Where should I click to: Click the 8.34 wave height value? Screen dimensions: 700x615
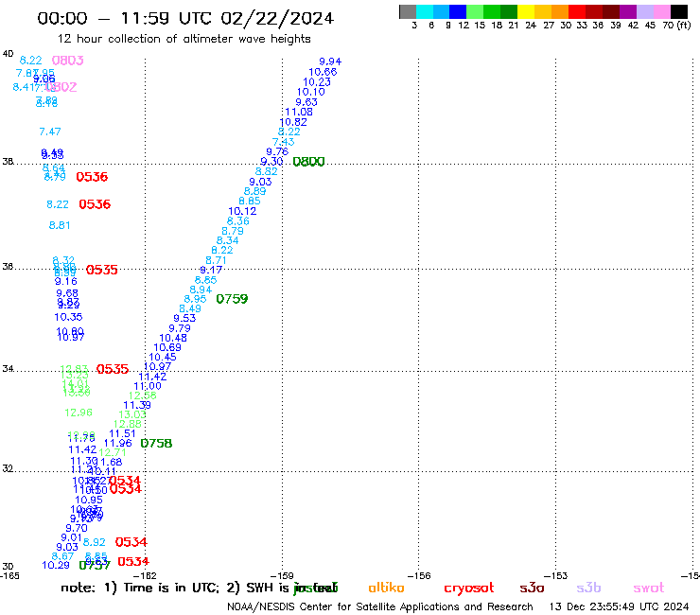[228, 240]
